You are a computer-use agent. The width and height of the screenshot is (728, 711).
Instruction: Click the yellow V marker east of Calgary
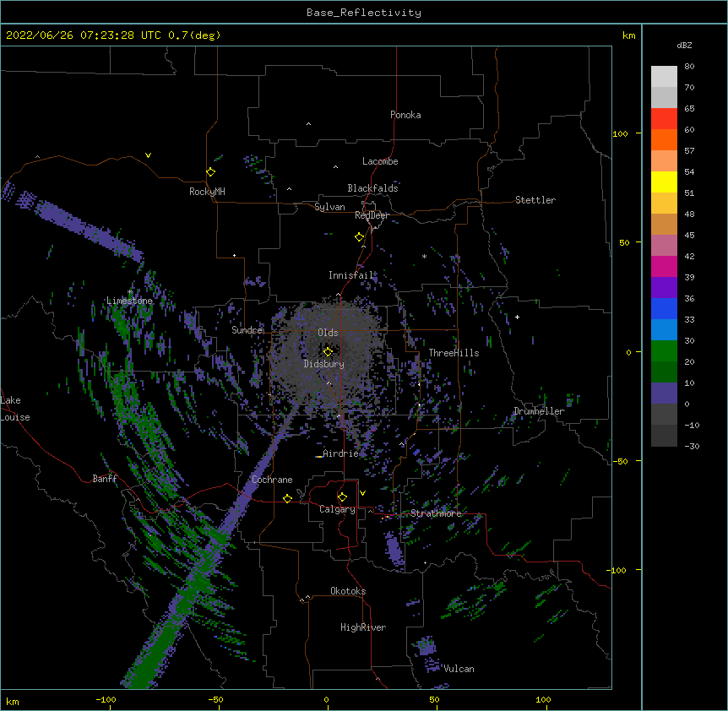362,493
